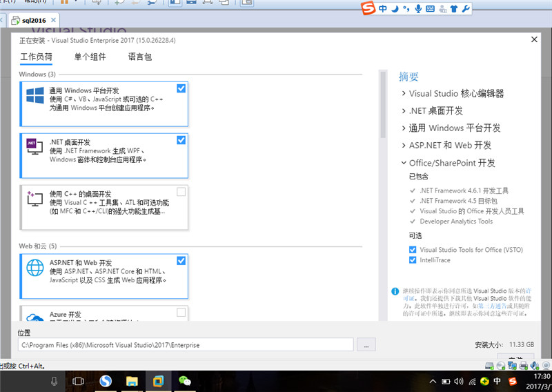This screenshot has width=552, height=392.
Task: Click the .NET desktop development icon
Action: pos(35,146)
